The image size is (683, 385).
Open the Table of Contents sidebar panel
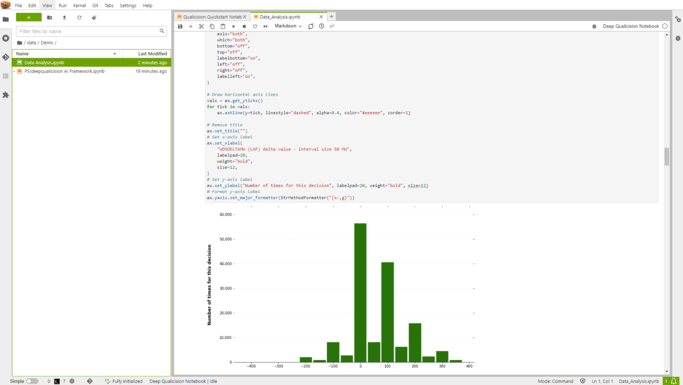click(x=6, y=76)
